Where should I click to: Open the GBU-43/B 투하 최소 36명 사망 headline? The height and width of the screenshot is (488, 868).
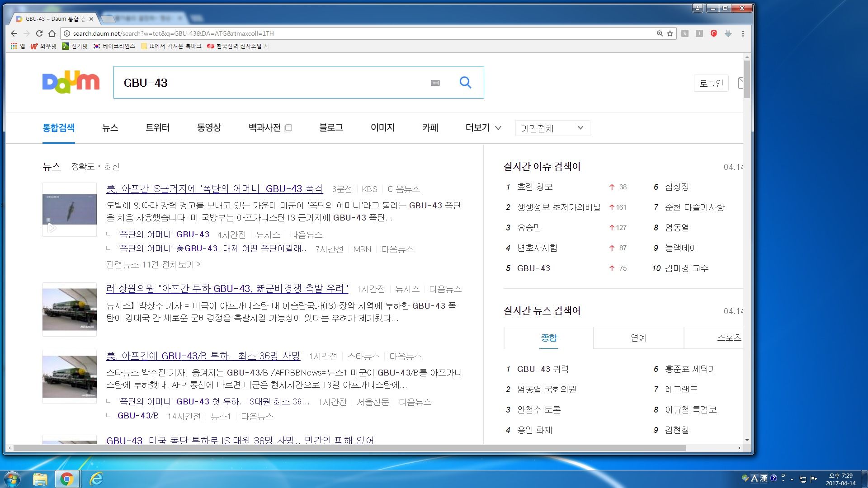point(203,356)
